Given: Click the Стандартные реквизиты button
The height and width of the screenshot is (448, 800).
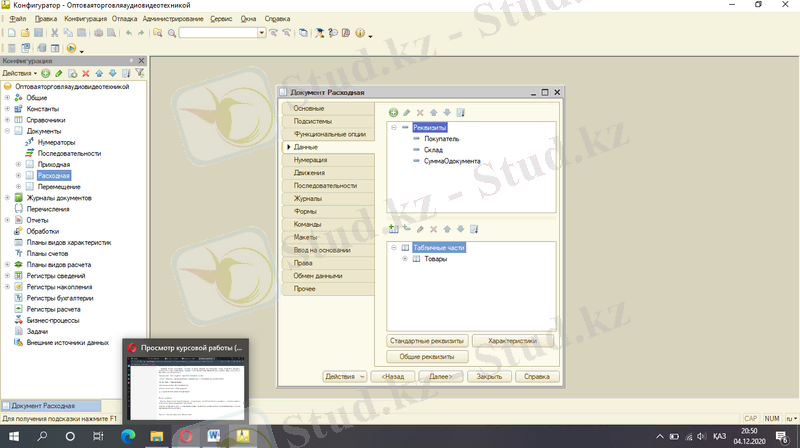Looking at the screenshot, I should (x=426, y=341).
